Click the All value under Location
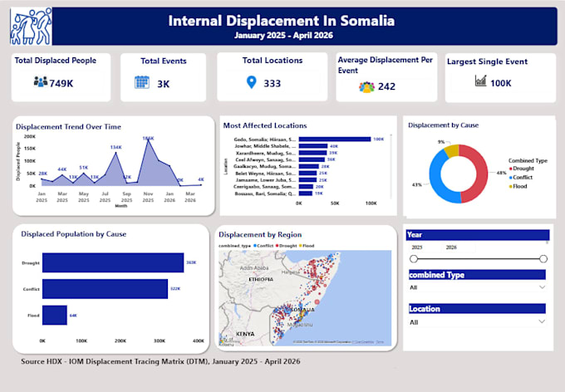This screenshot has height=392, width=565. coord(414,322)
